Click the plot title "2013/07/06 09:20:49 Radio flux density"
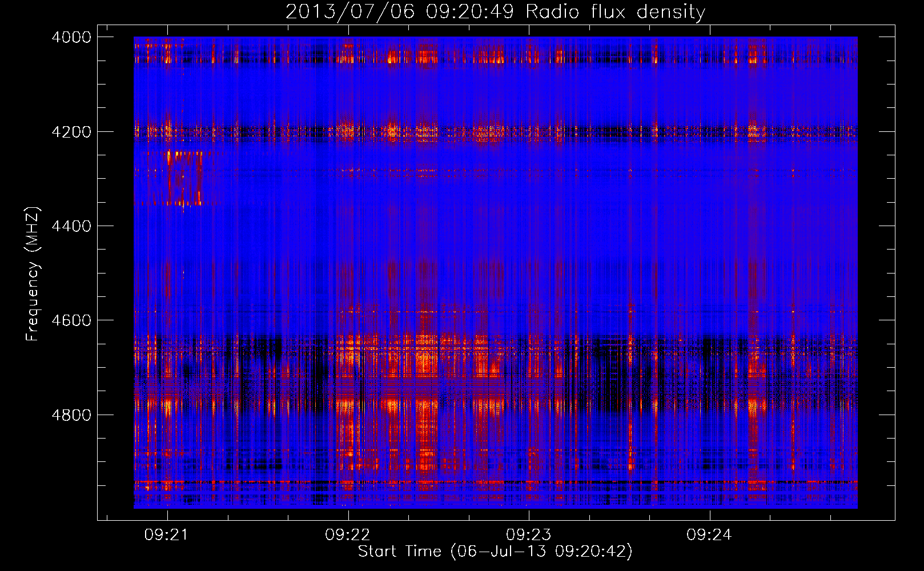 point(495,11)
